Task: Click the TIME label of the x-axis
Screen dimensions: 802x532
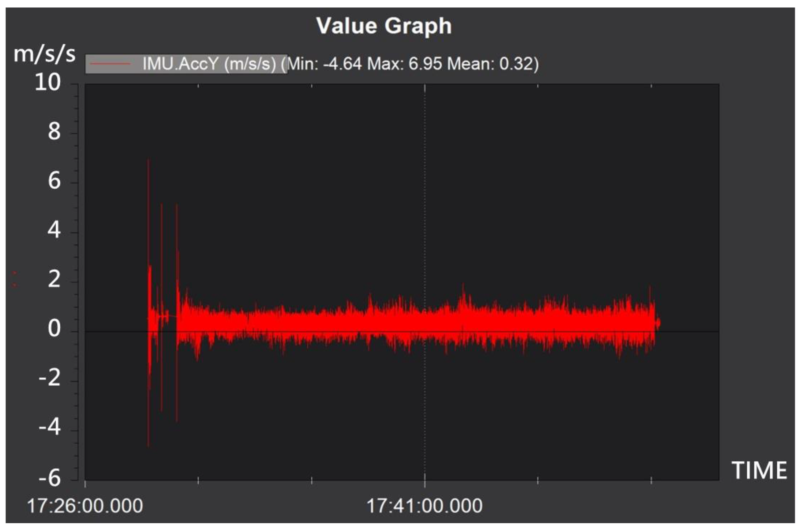Action: [759, 471]
